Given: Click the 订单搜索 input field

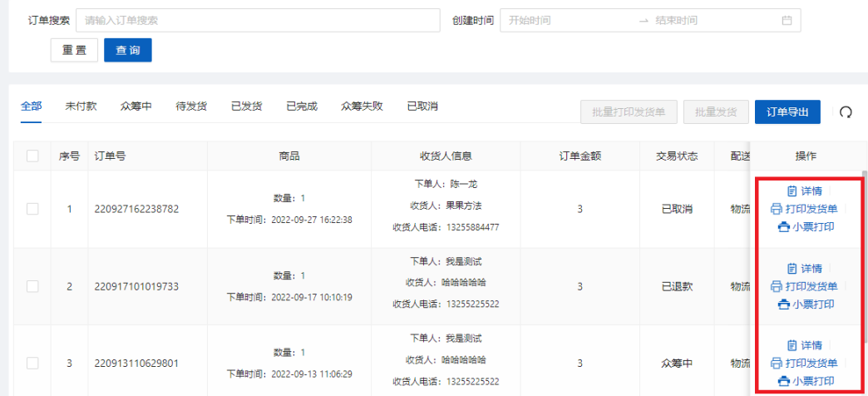Looking at the screenshot, I should click(x=257, y=21).
